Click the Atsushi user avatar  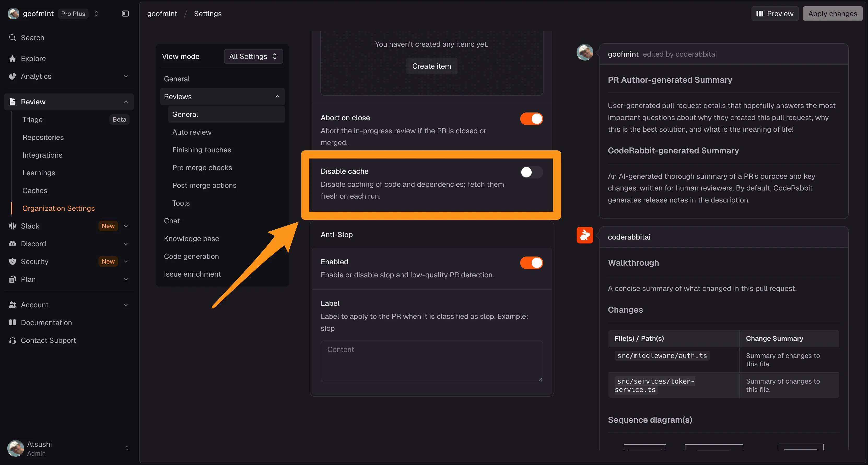pos(15,448)
